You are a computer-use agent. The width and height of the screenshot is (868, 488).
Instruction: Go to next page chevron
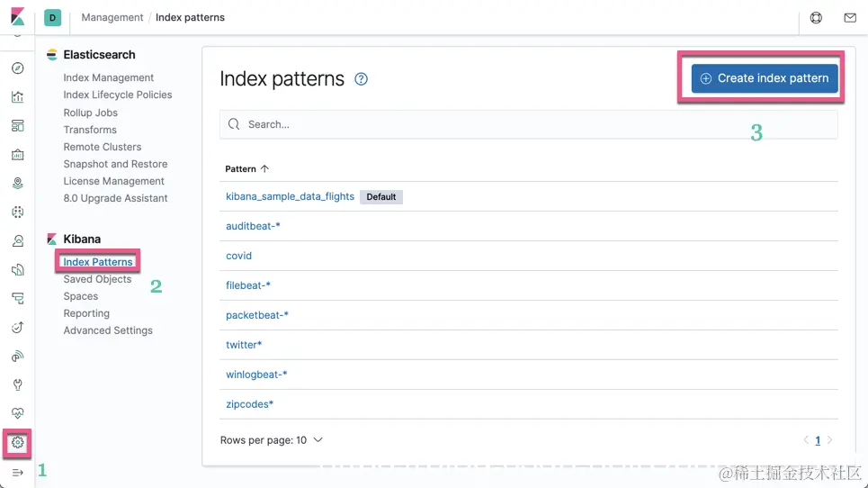tap(829, 439)
